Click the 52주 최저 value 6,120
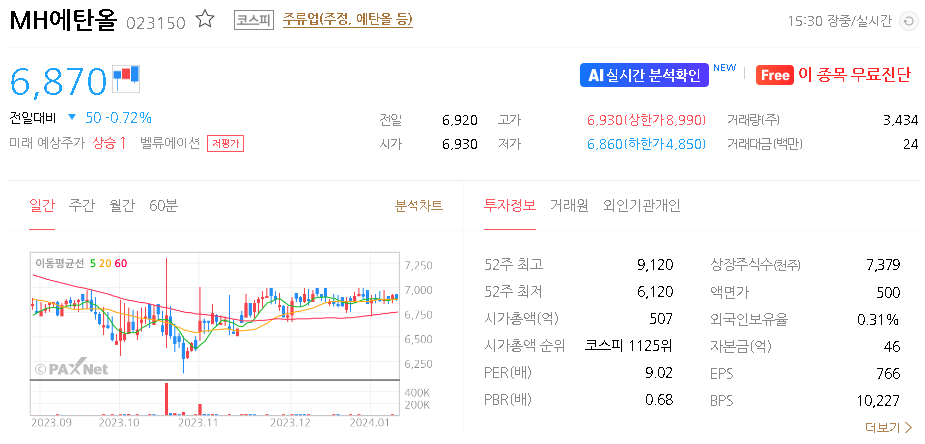925x444 pixels. (x=655, y=292)
